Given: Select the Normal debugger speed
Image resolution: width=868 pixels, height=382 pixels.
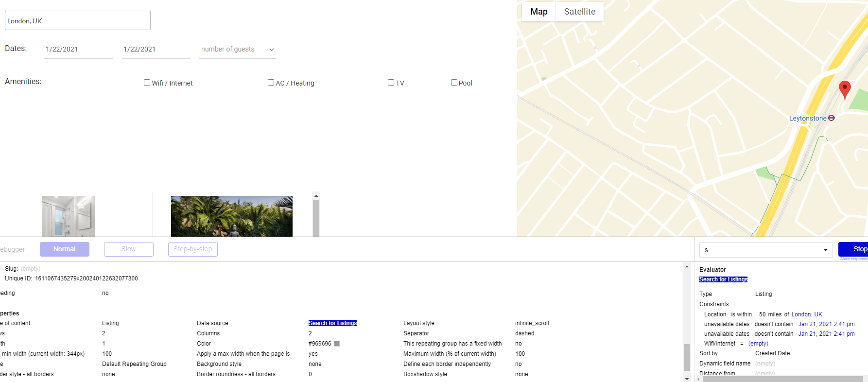Looking at the screenshot, I should 65,249.
